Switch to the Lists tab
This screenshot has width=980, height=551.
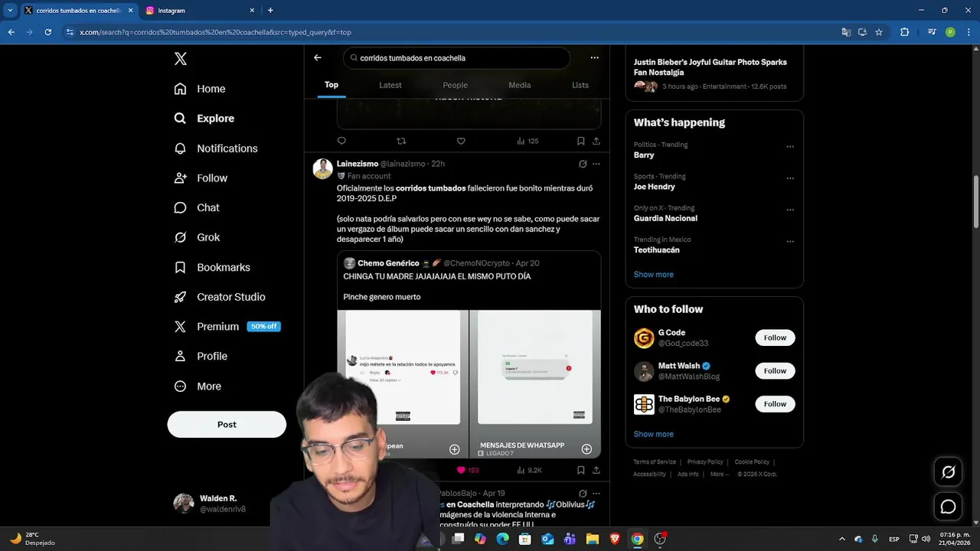(580, 85)
